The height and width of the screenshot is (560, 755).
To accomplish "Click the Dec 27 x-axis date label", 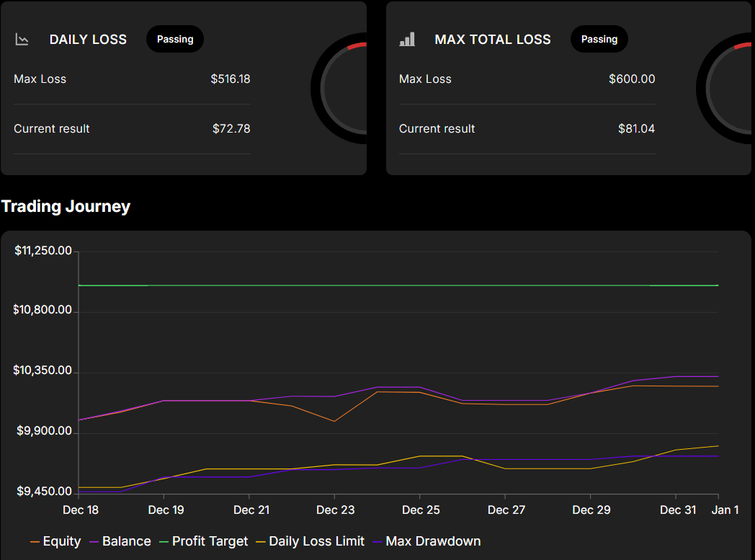I will [x=506, y=510].
